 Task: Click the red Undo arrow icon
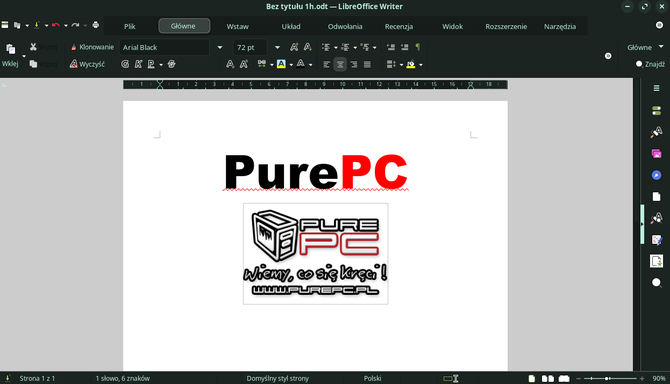[56, 25]
